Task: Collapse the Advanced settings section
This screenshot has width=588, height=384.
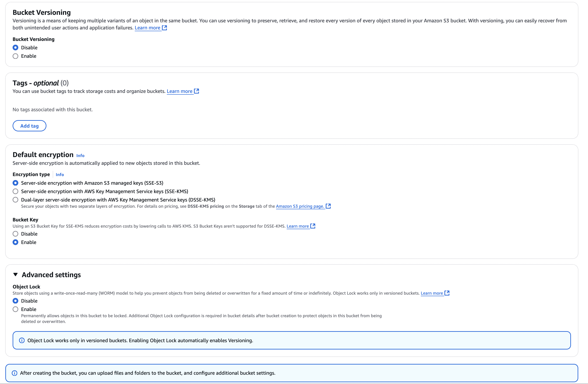Action: 15,274
